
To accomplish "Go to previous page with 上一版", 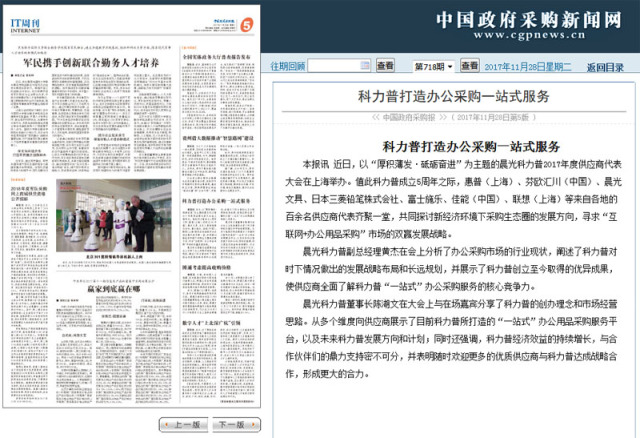I will click(184, 425).
